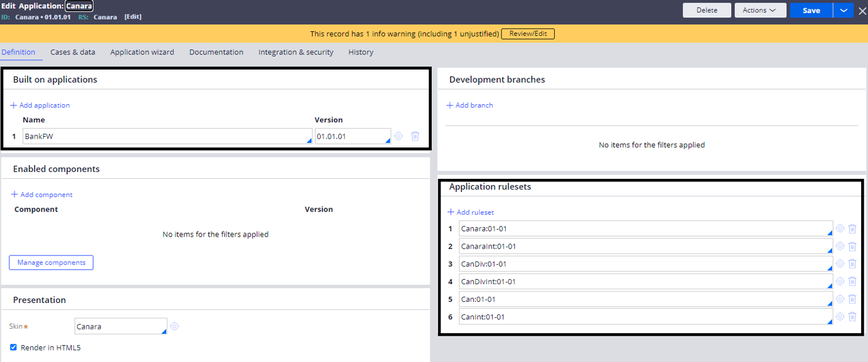
Task: Switch to the History tab
Action: 361,52
